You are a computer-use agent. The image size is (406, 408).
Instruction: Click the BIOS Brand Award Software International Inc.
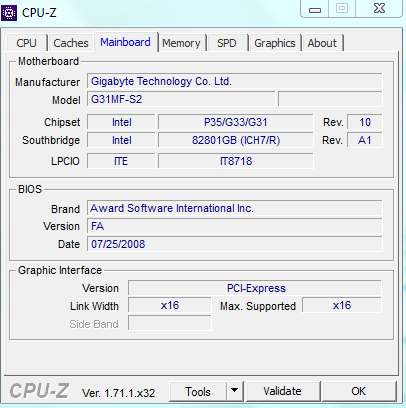coord(235,208)
